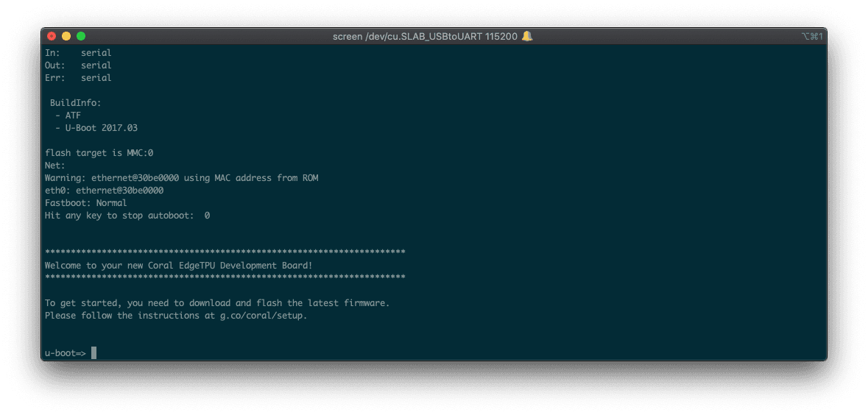The image size is (868, 415).
Task: Click the bell icon in the title bar
Action: (x=527, y=36)
